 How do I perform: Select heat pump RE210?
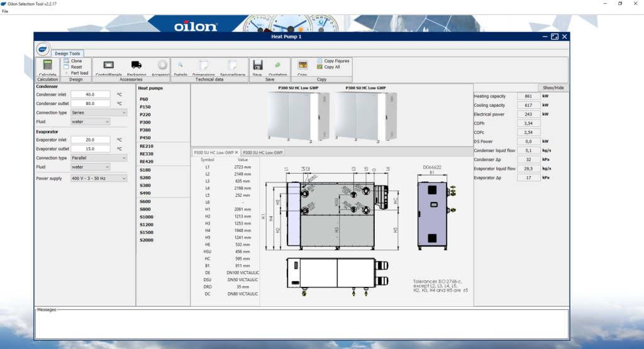tap(146, 146)
